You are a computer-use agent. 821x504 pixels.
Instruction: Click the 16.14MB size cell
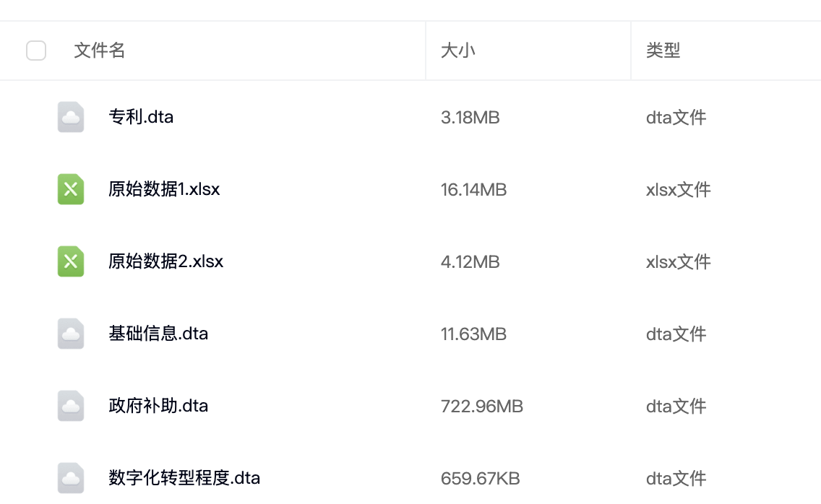[473, 190]
